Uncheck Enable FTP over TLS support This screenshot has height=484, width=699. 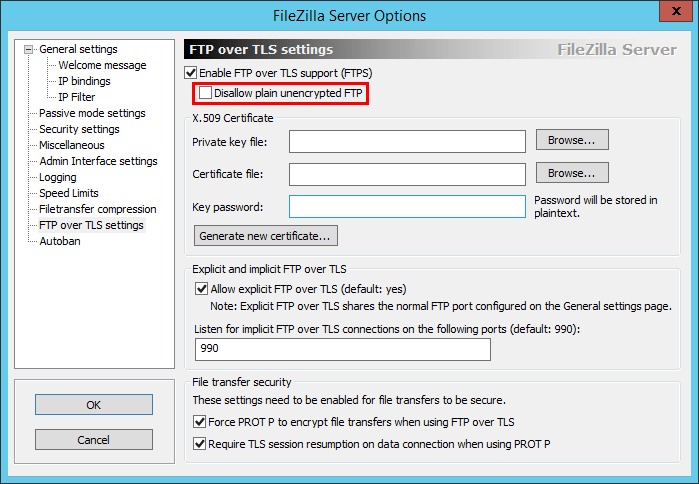click(191, 73)
